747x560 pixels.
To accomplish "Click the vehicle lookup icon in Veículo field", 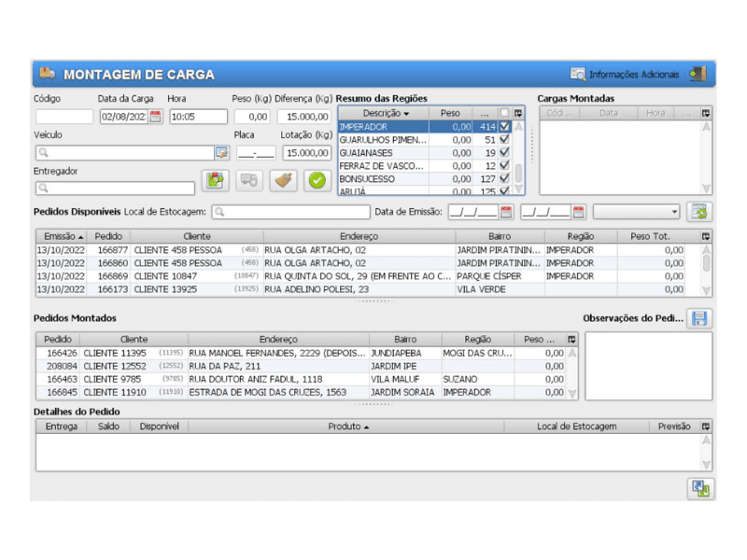I will tap(221, 152).
